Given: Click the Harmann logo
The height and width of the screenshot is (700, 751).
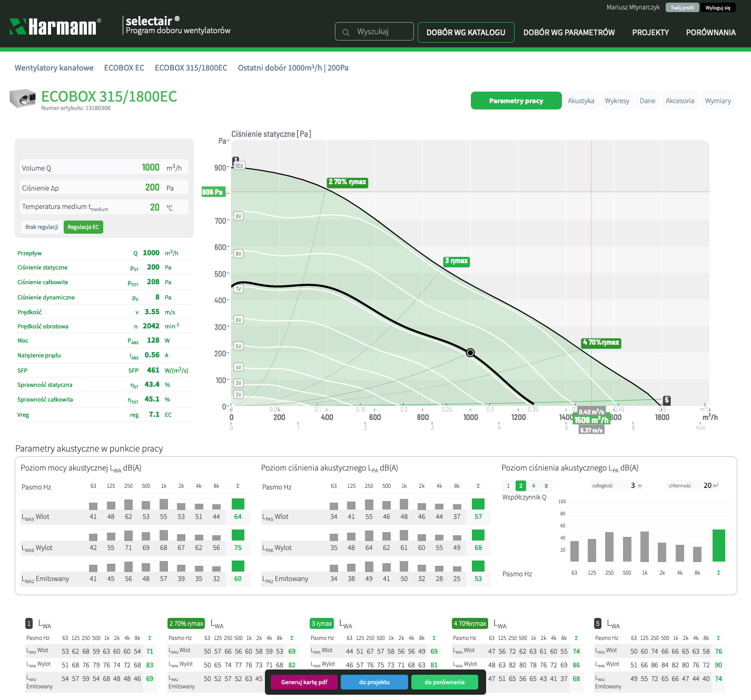Looking at the screenshot, I should pos(55,26).
